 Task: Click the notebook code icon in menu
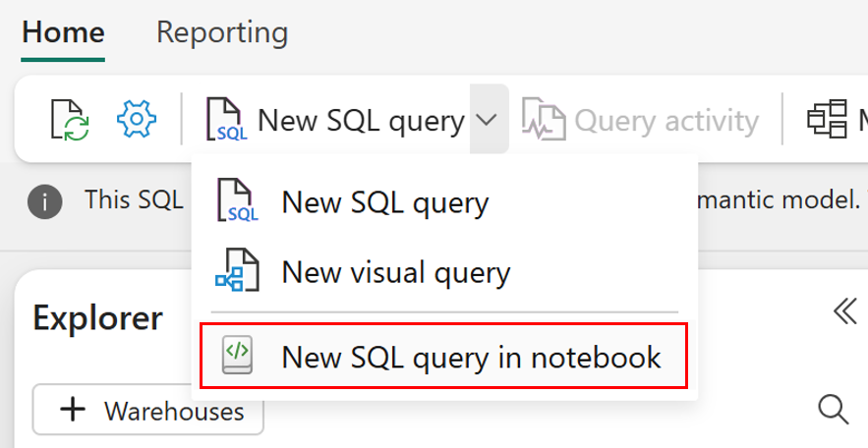[238, 356]
